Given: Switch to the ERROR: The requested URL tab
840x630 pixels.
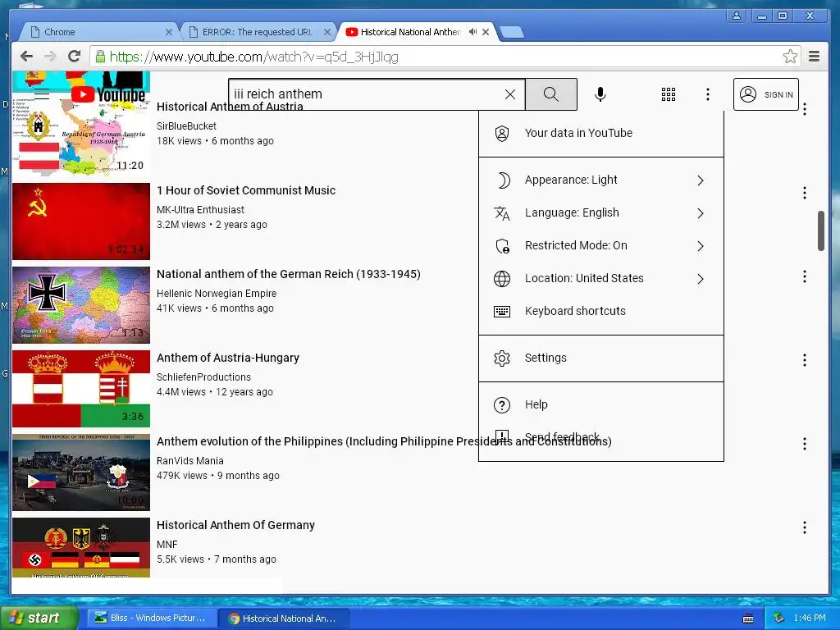Looking at the screenshot, I should click(257, 32).
